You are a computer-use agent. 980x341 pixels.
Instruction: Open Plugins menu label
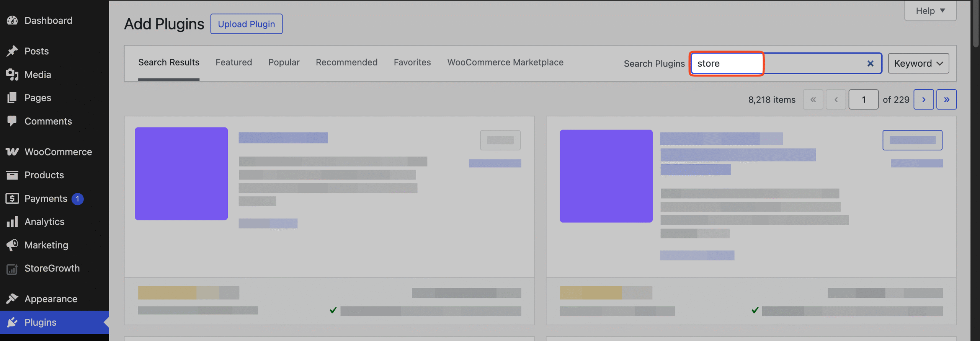(41, 322)
